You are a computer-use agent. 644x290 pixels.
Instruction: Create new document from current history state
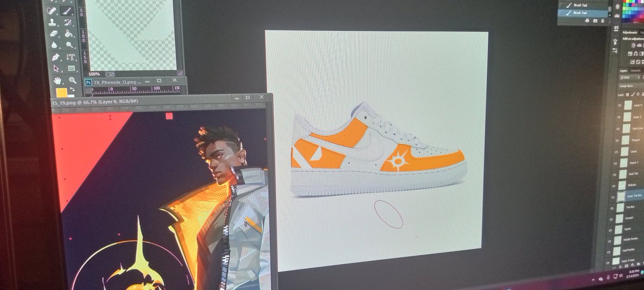tap(587, 21)
